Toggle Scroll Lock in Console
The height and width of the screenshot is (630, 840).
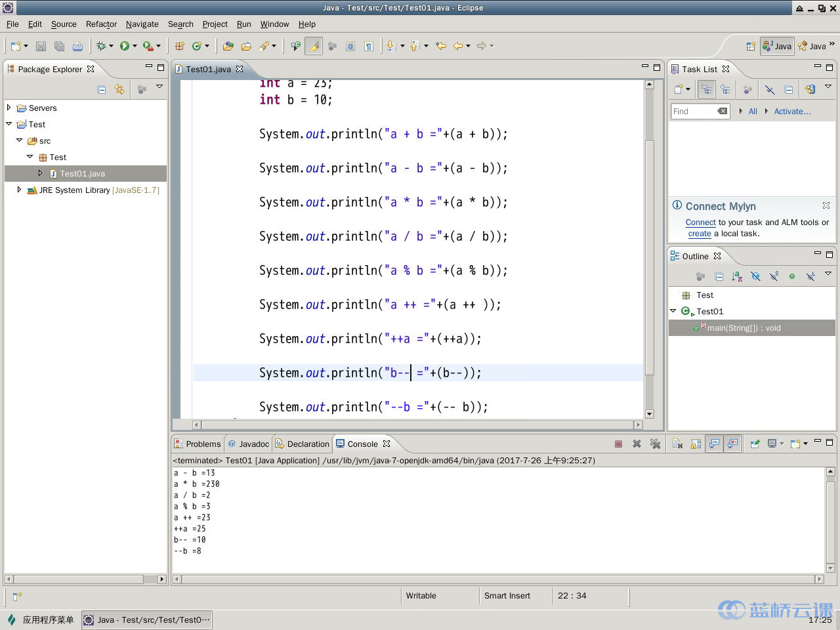click(696, 444)
